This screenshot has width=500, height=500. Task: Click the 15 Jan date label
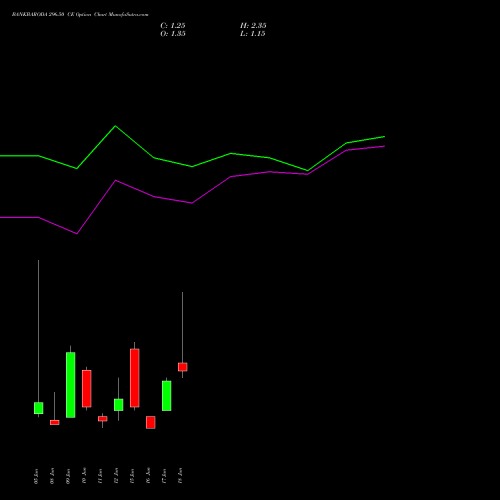click(x=132, y=476)
